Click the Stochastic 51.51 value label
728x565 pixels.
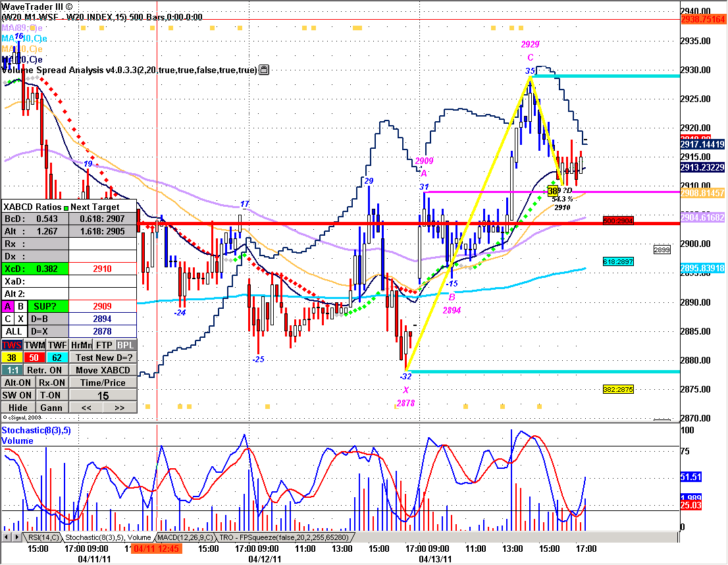click(x=691, y=477)
